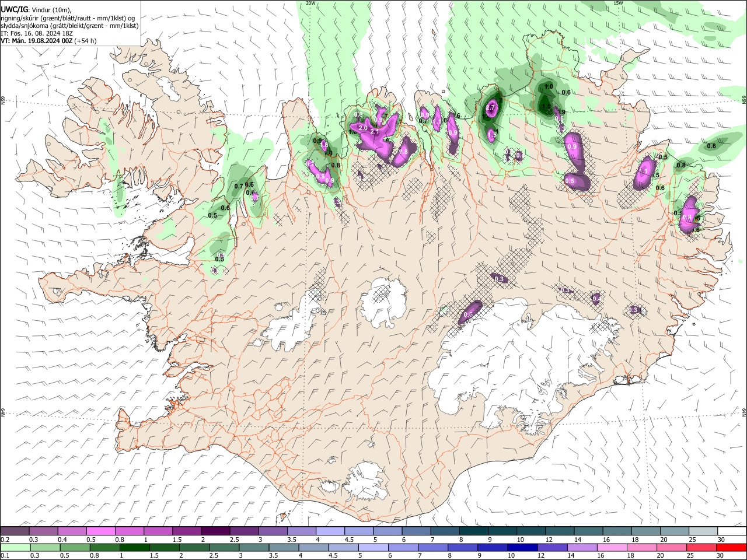Click the valid time 'VT: Mán. 19.08.2024 00Z'
This screenshot has width=747, height=560.
[x=37, y=41]
